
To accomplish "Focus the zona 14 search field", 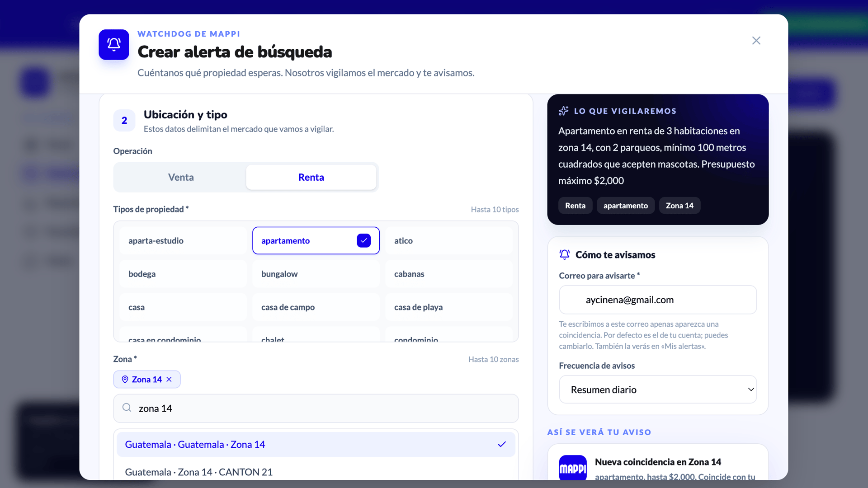I will pyautogui.click(x=316, y=408).
